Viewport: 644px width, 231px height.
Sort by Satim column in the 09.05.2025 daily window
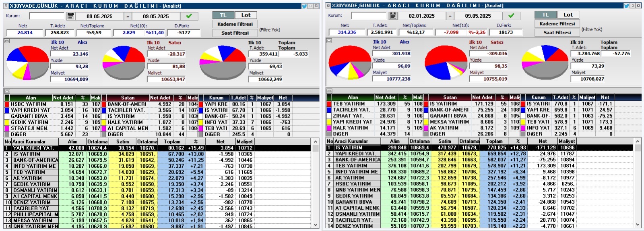click(x=122, y=142)
